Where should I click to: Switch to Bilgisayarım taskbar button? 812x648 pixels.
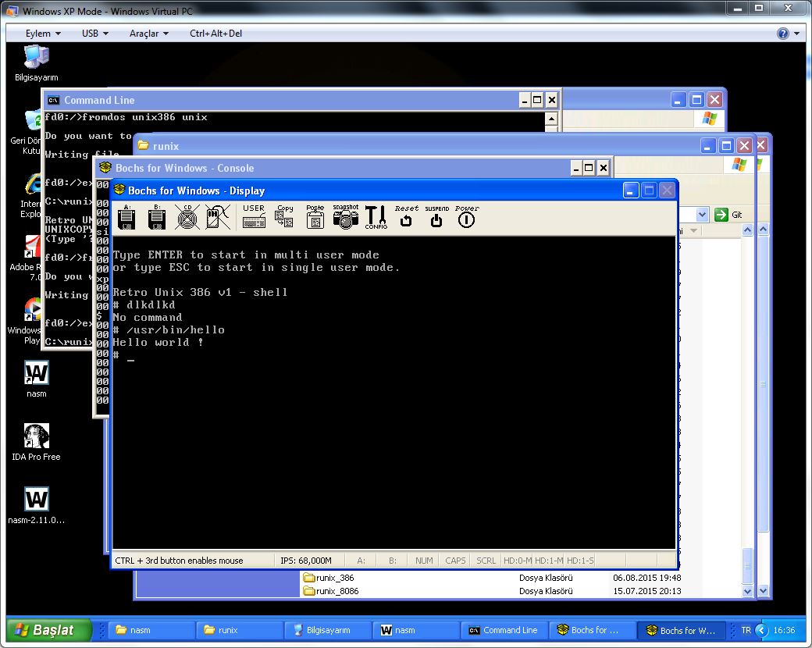(x=327, y=630)
